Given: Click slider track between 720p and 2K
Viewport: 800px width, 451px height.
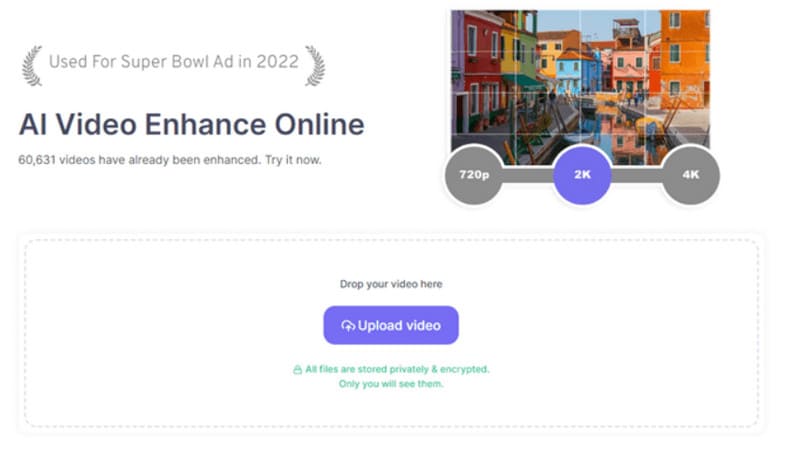Looking at the screenshot, I should [x=528, y=175].
